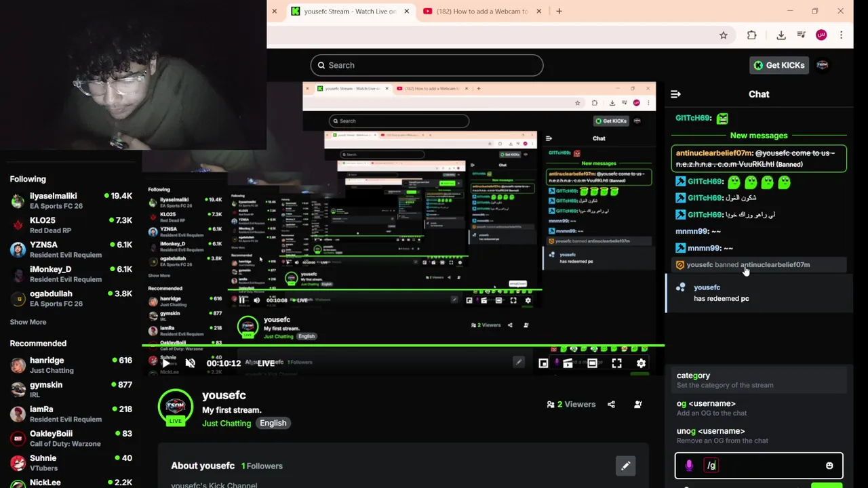Click the yousefc LIVE channel avatar
The width and height of the screenshot is (868, 488).
point(176,407)
